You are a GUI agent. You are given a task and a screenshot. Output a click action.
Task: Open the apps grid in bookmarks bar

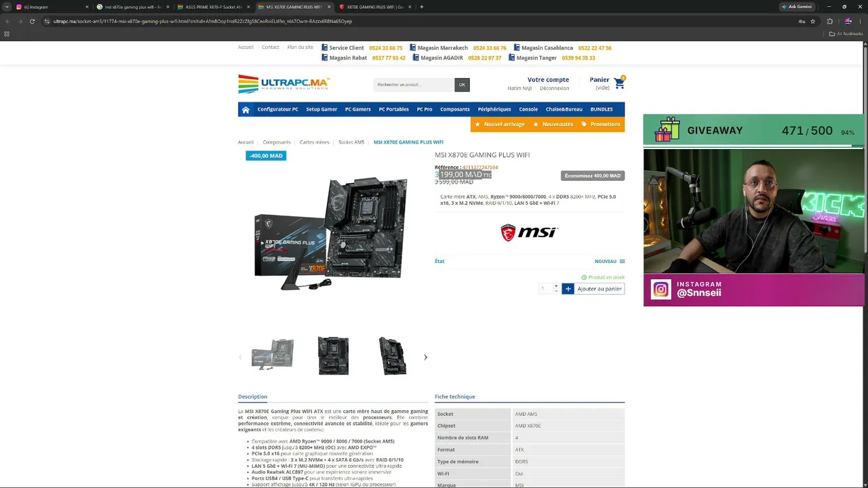pyautogui.click(x=7, y=34)
